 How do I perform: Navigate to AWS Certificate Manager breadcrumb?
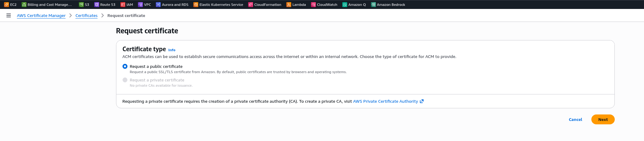[41, 15]
